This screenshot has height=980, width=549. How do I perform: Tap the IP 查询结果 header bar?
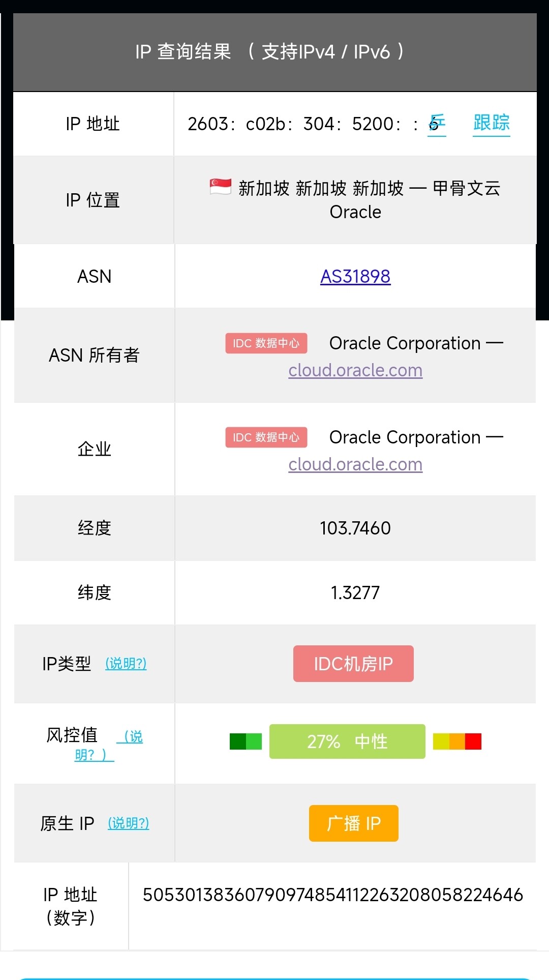tap(275, 52)
